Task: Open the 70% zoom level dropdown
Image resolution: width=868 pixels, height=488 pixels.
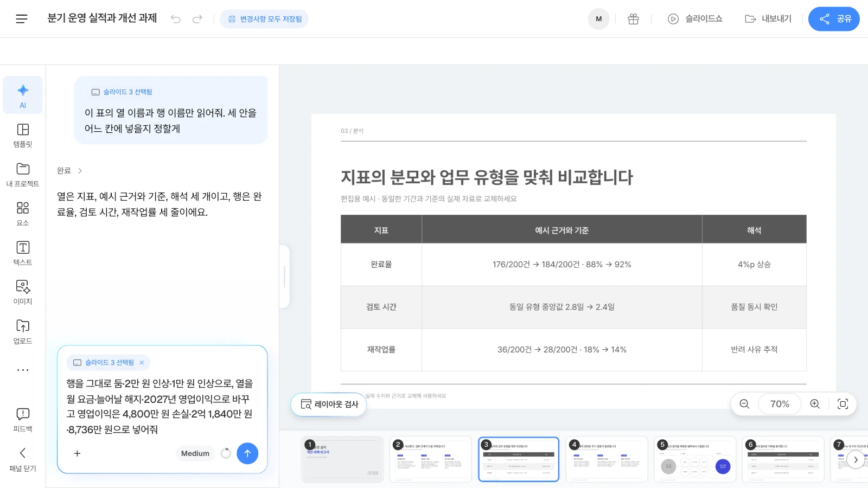Action: point(780,404)
